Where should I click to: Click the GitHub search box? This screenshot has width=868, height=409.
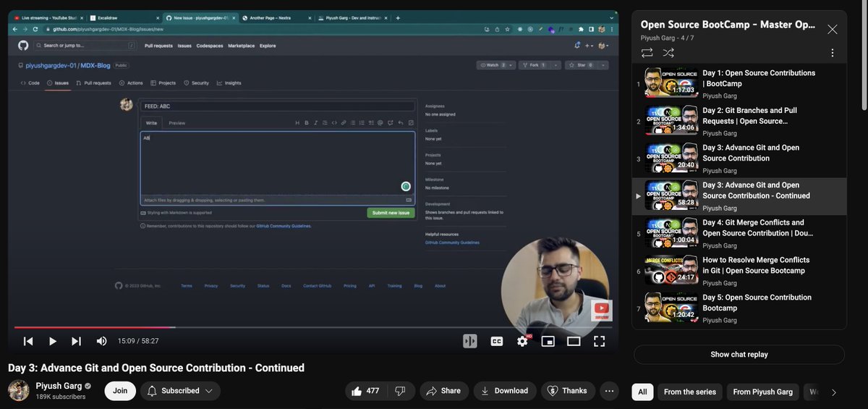tap(87, 46)
